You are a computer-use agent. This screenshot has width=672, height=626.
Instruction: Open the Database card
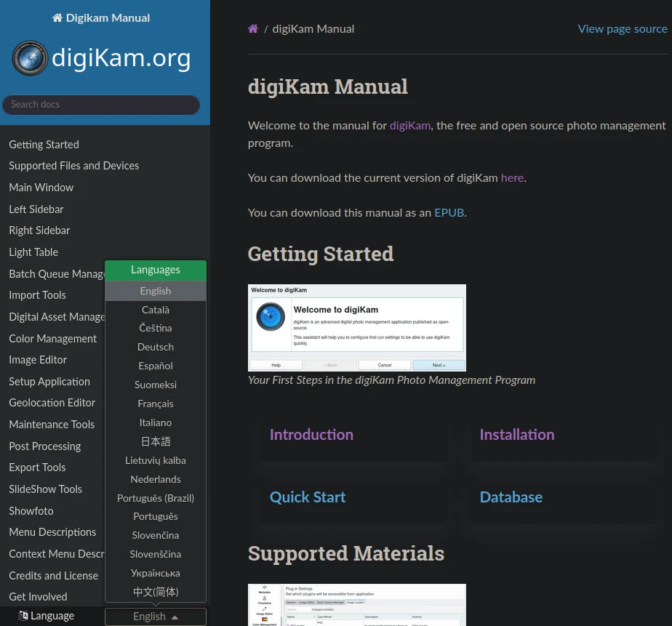(511, 497)
